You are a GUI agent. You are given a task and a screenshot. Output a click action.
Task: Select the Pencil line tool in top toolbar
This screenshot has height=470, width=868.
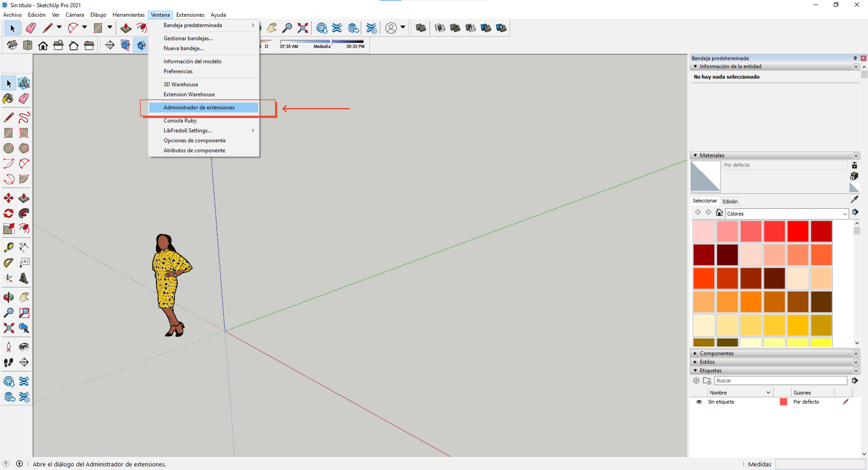coord(48,28)
